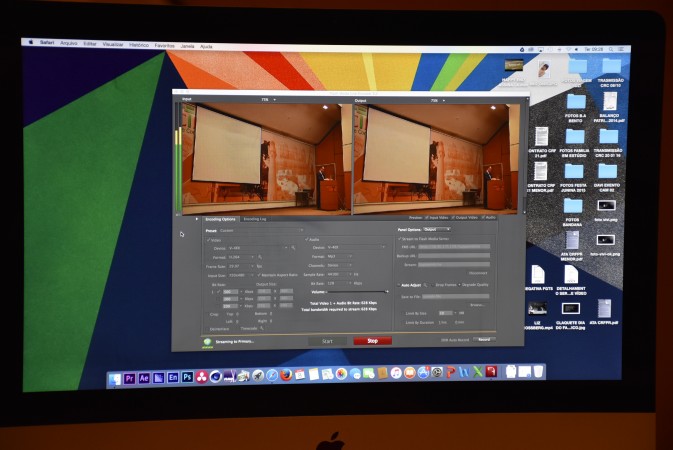Open Finder from the Dock
Screen dimensions: 673x450
115,379
